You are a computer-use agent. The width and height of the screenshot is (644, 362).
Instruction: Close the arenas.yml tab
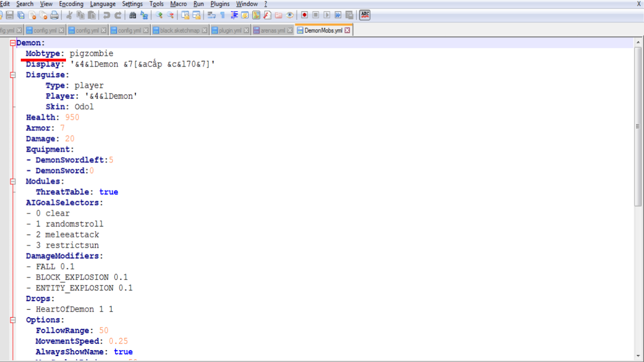[290, 31]
